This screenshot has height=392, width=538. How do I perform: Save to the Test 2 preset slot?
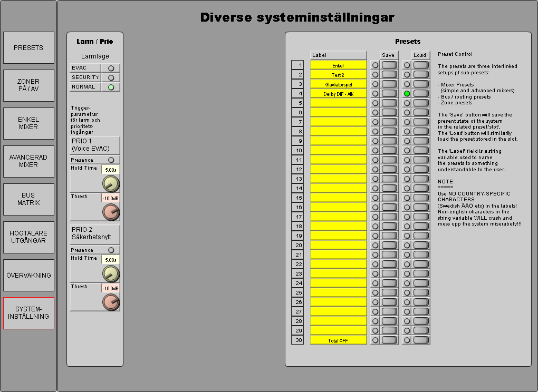(389, 74)
